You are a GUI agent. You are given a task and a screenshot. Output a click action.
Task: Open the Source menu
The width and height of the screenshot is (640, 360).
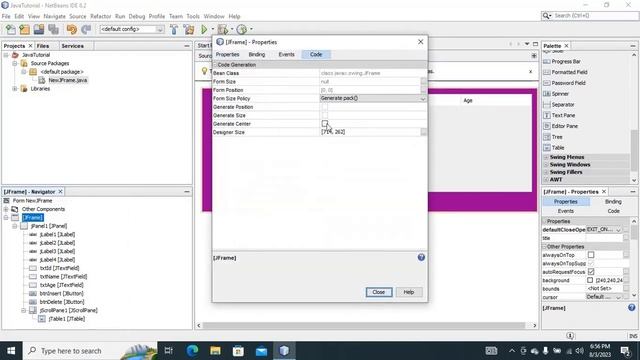(78, 16)
